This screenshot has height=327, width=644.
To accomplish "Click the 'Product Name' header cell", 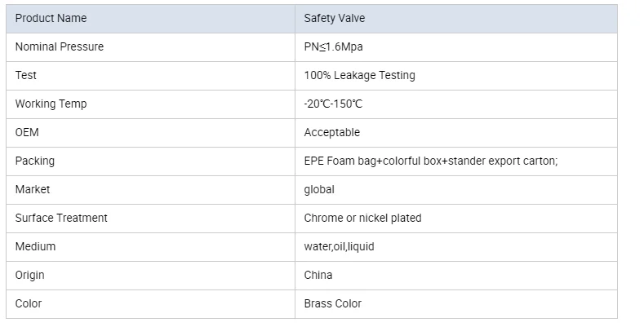I will [51, 18].
